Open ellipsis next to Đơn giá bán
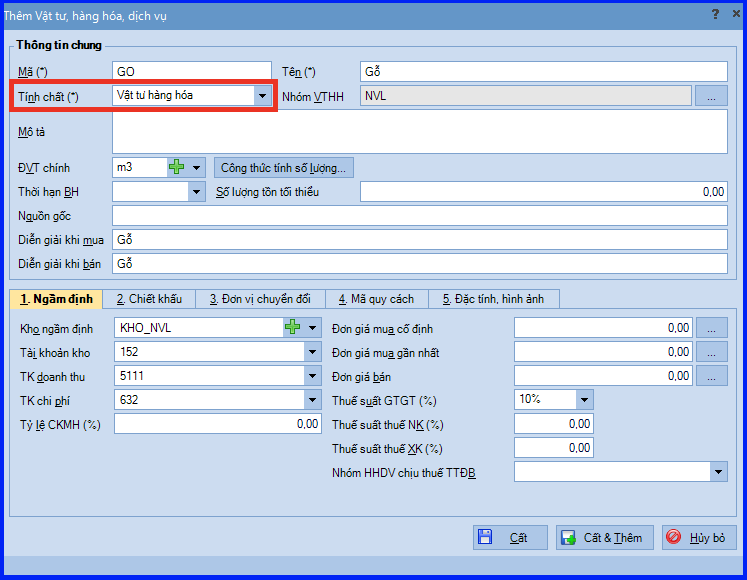 (x=711, y=376)
